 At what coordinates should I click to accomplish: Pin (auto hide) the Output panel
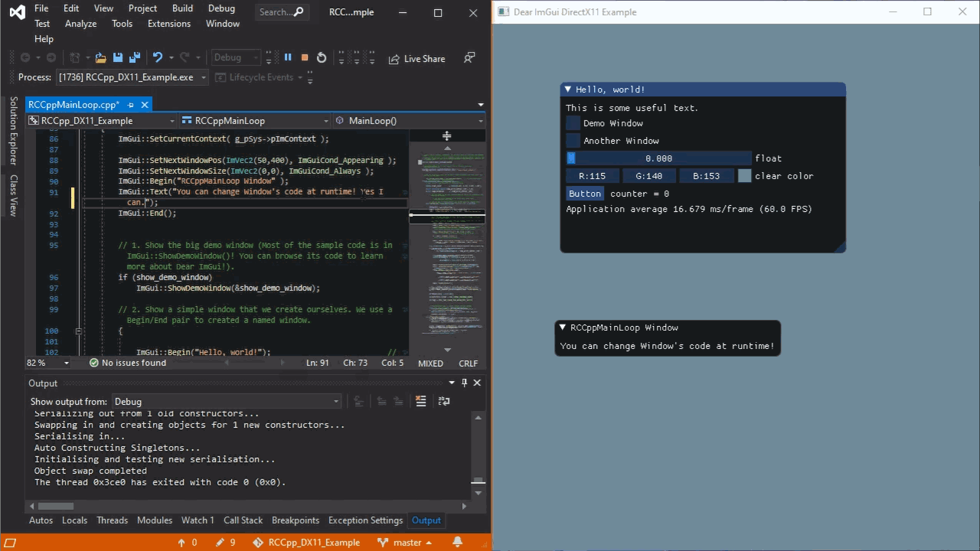coord(464,383)
